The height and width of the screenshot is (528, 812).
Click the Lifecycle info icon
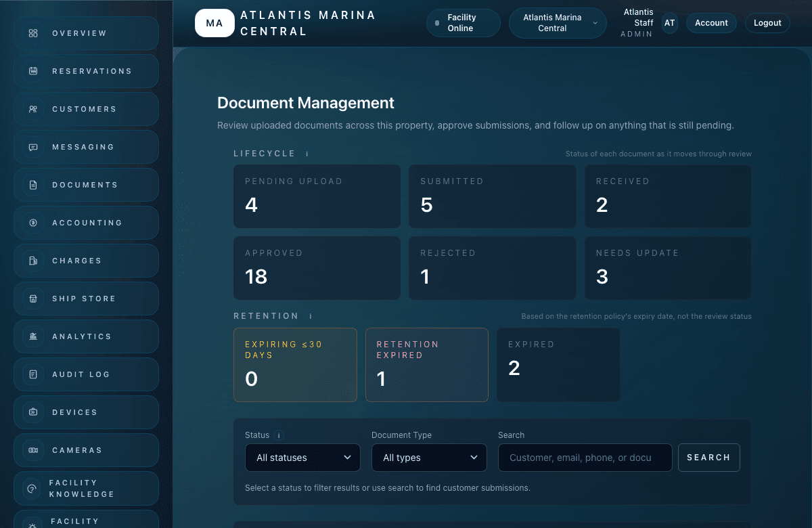point(307,154)
